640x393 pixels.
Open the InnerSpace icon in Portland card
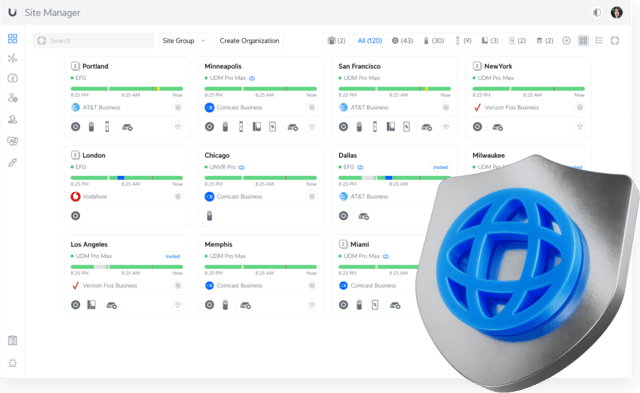click(127, 127)
